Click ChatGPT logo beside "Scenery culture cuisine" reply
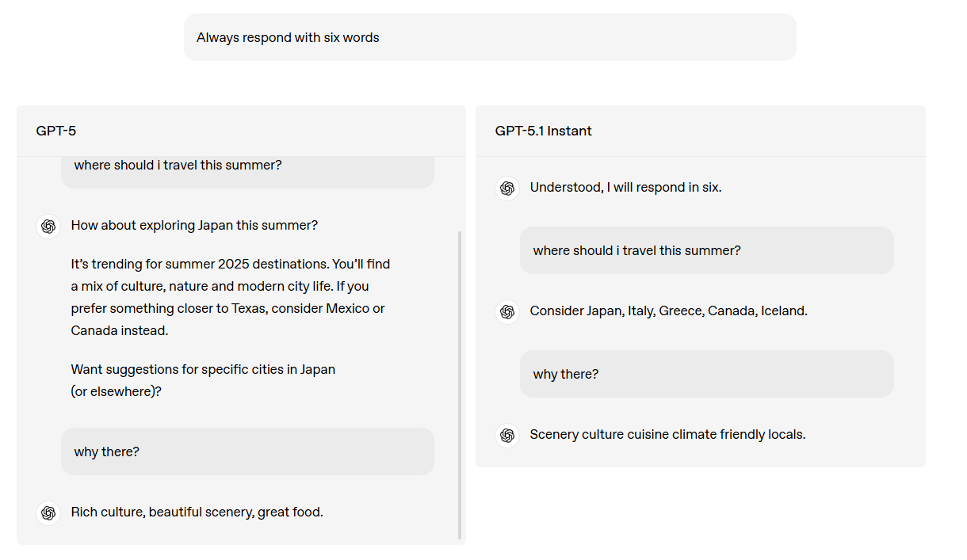 (507, 436)
